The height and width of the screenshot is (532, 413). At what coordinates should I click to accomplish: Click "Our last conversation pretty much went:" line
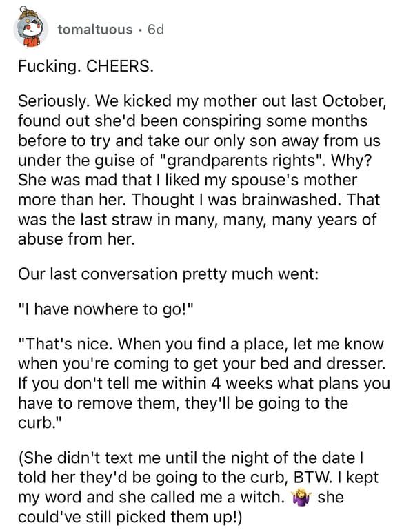168,274
